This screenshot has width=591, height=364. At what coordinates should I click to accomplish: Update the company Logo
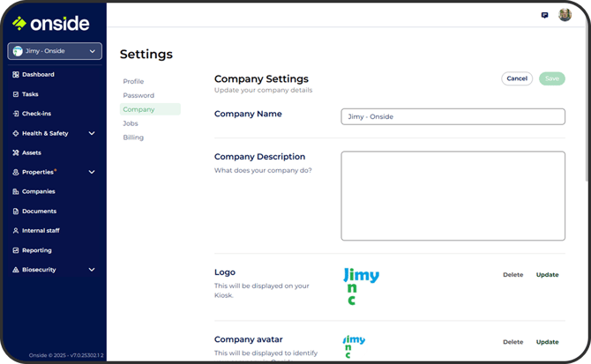point(547,275)
